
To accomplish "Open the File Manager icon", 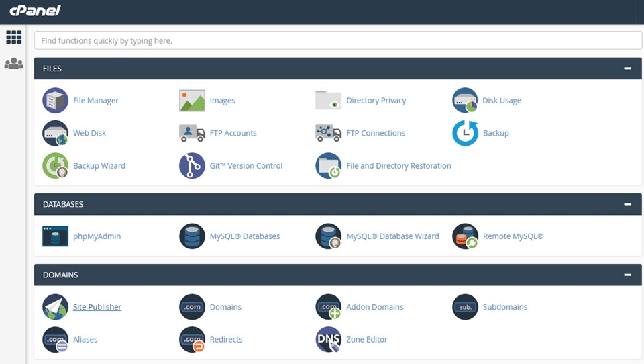I will tap(55, 100).
